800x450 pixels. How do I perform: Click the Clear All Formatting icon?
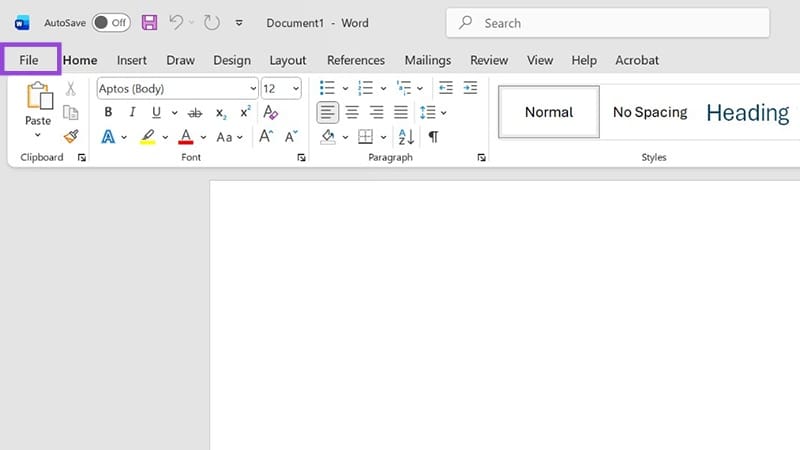270,113
